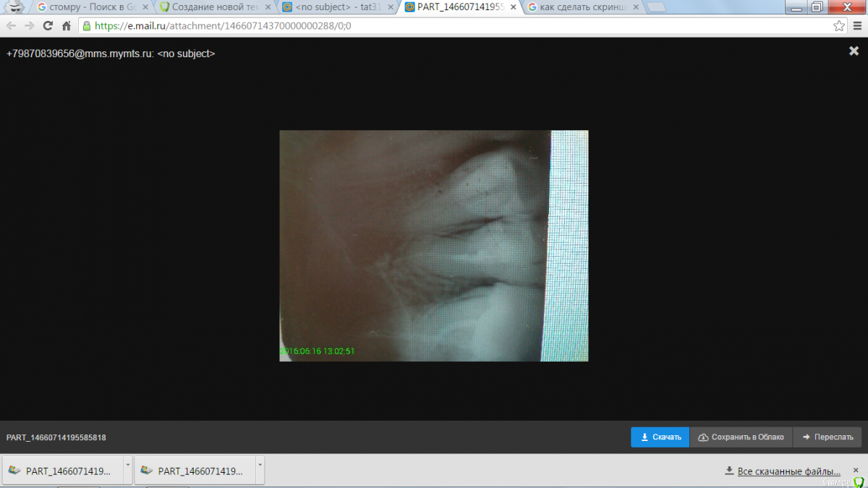Close the attachment viewer with the X icon
The image size is (868, 488).
854,51
